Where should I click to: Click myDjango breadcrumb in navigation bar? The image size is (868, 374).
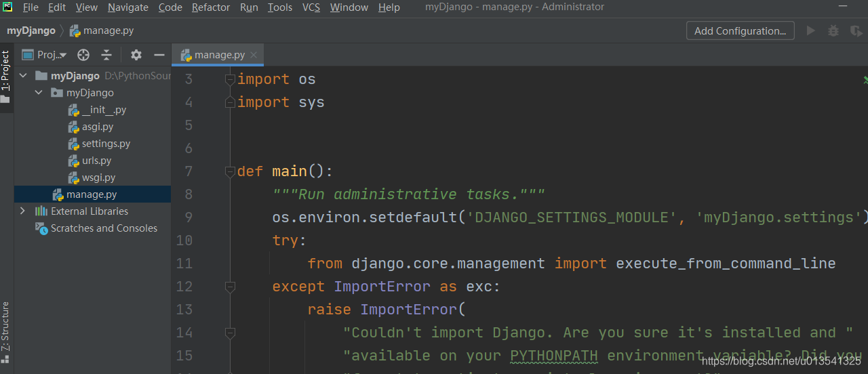point(31,30)
